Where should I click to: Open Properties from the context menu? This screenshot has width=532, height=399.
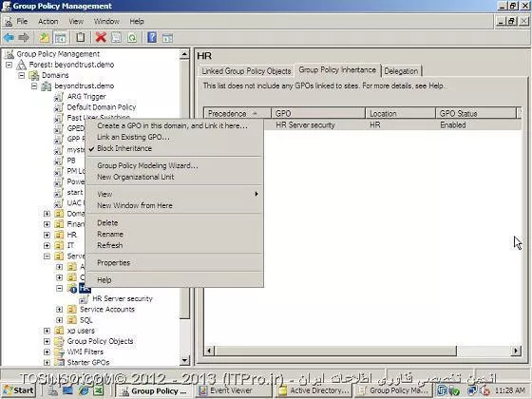point(175,262)
